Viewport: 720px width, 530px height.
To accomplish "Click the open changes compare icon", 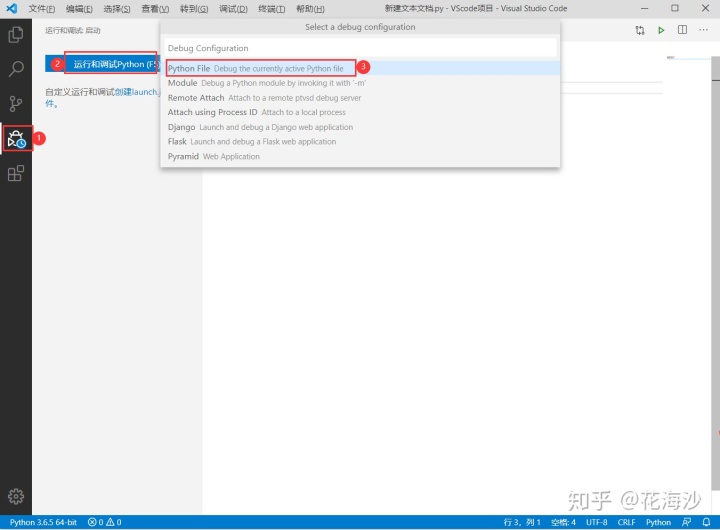I will tap(640, 30).
